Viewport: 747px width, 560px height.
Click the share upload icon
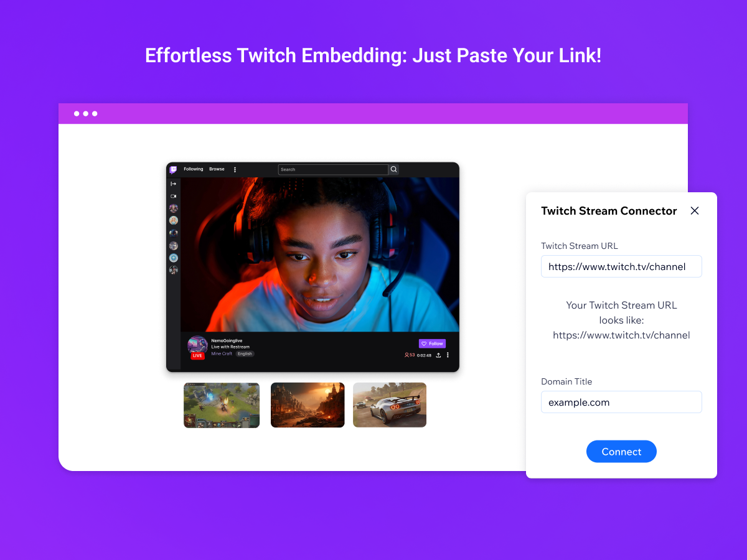[438, 355]
